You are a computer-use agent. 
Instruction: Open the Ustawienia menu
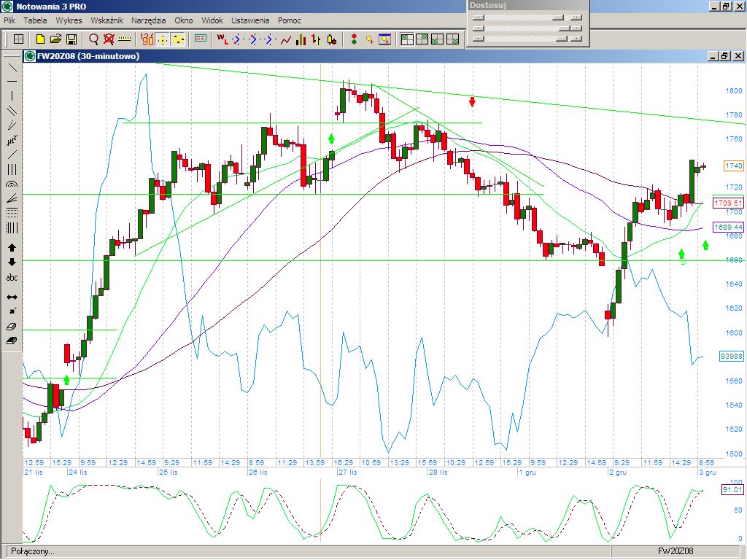(x=250, y=20)
